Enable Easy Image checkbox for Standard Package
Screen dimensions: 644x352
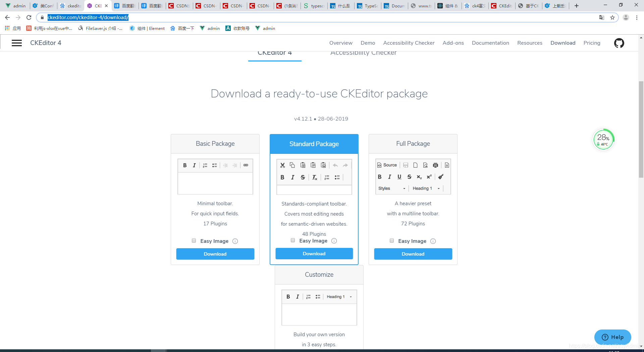(293, 240)
